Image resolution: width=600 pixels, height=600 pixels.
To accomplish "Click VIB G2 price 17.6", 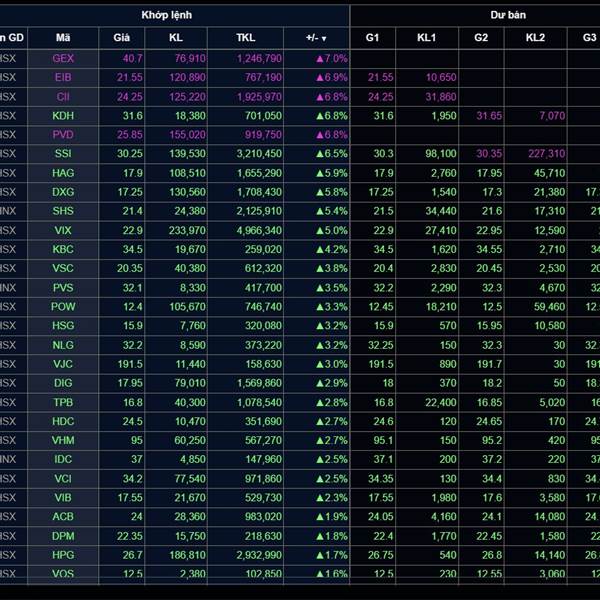I will pyautogui.click(x=493, y=497).
